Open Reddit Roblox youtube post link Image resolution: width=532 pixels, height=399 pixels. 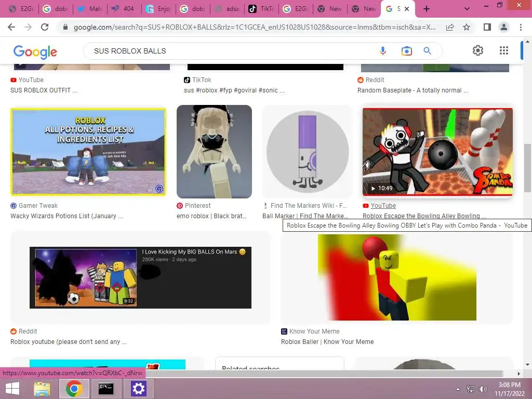pos(69,342)
